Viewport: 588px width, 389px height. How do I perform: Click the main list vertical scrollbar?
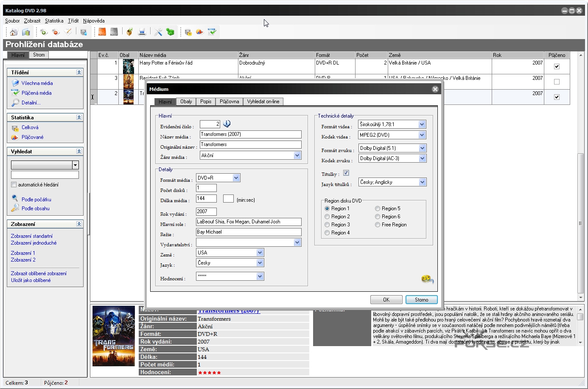(x=581, y=223)
